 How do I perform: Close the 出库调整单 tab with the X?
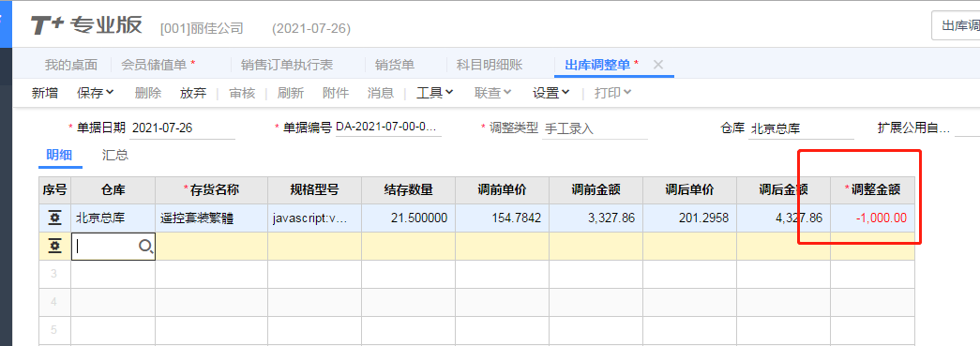(657, 65)
